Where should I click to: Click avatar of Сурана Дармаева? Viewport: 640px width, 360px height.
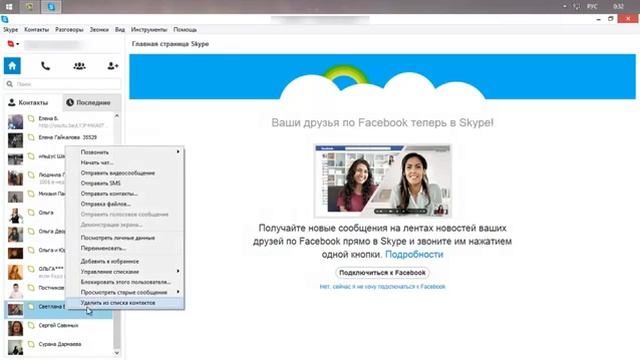coord(16,347)
